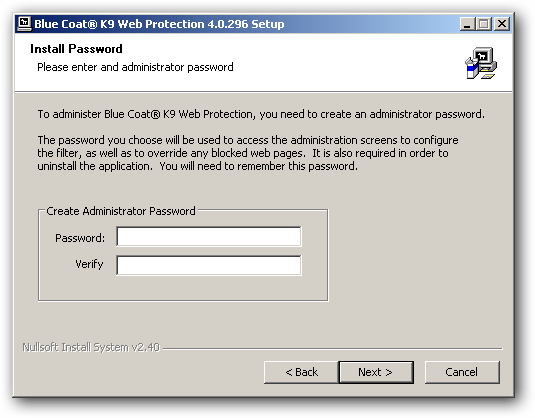535x418 pixels.
Task: Close the Blue Coat Setup window
Action: point(502,24)
